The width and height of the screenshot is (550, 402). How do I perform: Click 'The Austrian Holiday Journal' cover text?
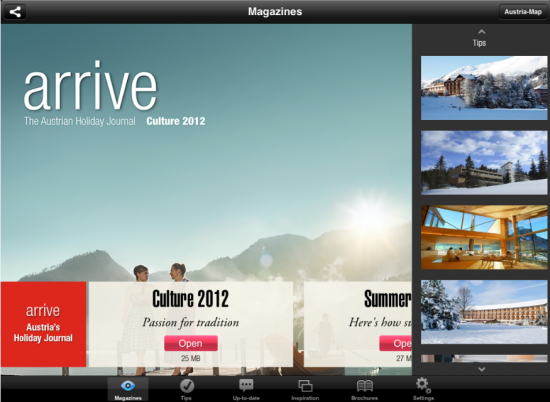click(x=80, y=121)
